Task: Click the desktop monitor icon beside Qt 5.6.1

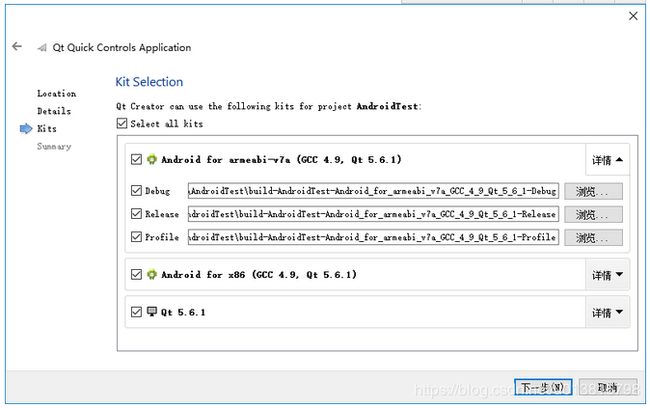Action: (152, 311)
